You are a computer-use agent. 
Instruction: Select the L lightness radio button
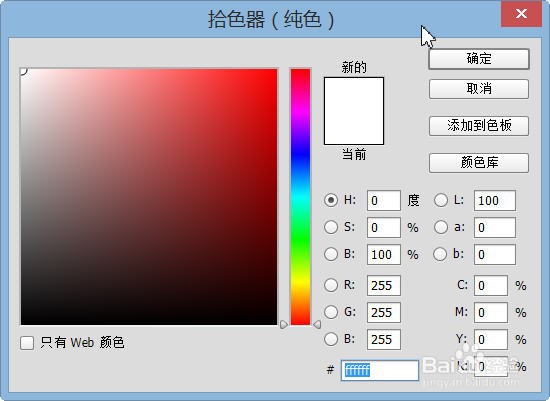click(x=441, y=200)
